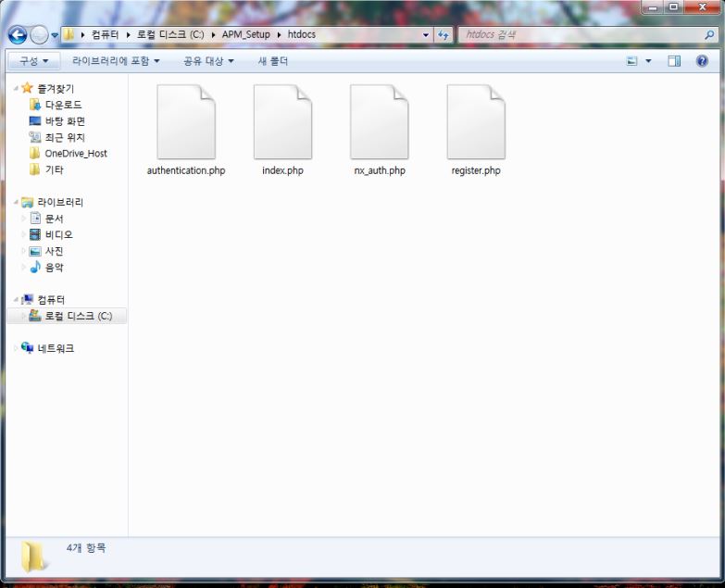Screen dimensions: 725x588
Task: Click the 최근 위치 icon
Action: point(35,137)
